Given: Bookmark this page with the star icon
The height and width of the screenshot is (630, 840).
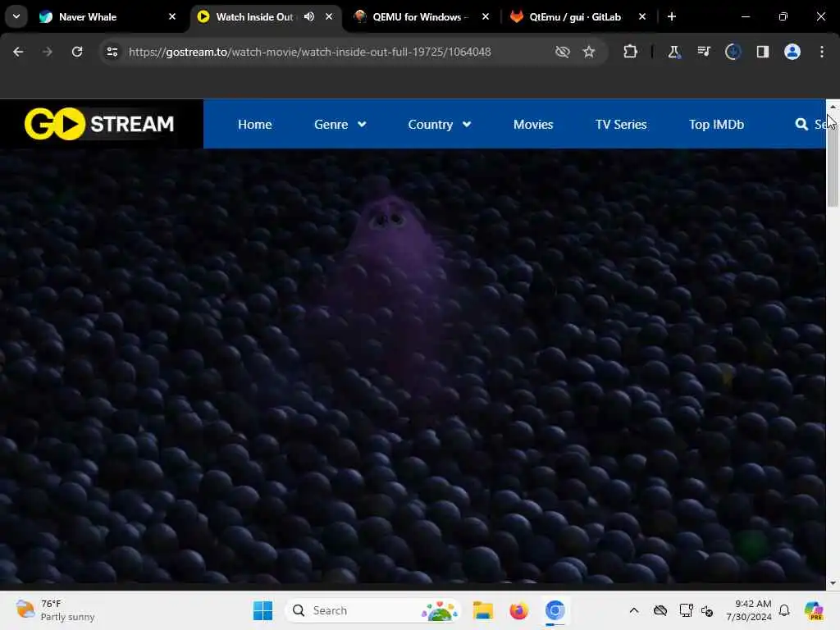Looking at the screenshot, I should (x=589, y=52).
